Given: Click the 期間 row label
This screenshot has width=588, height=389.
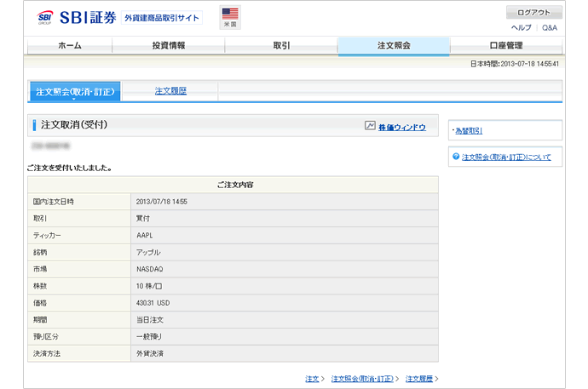Looking at the screenshot, I should point(40,320).
